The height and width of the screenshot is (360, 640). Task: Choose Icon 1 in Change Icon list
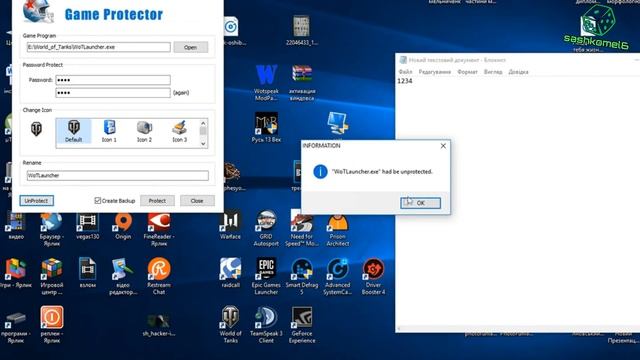coord(109,131)
